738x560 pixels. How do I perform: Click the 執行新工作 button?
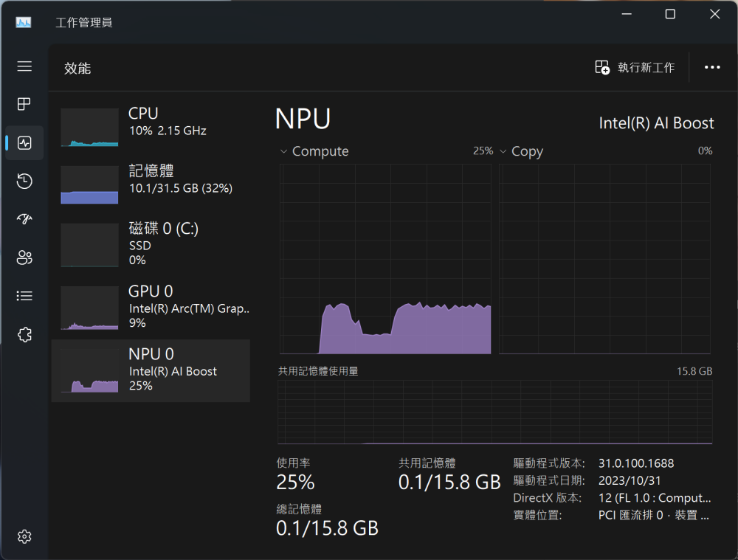pos(635,67)
